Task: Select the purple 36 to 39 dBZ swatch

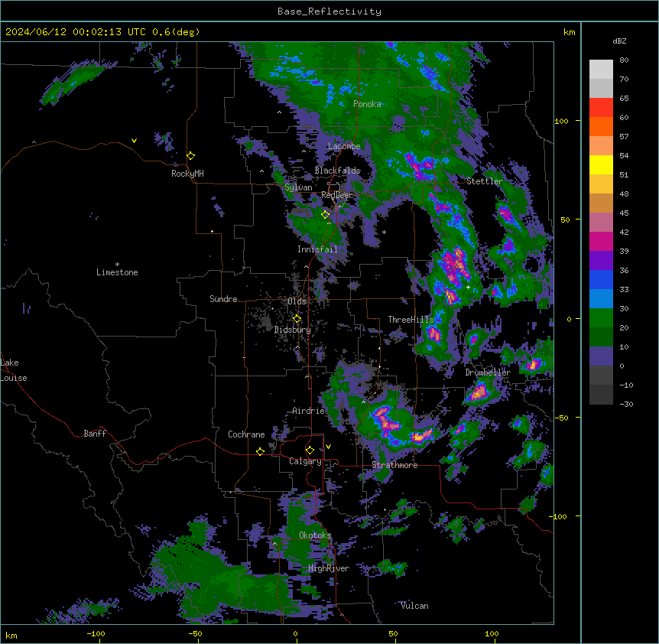Action: click(x=601, y=261)
